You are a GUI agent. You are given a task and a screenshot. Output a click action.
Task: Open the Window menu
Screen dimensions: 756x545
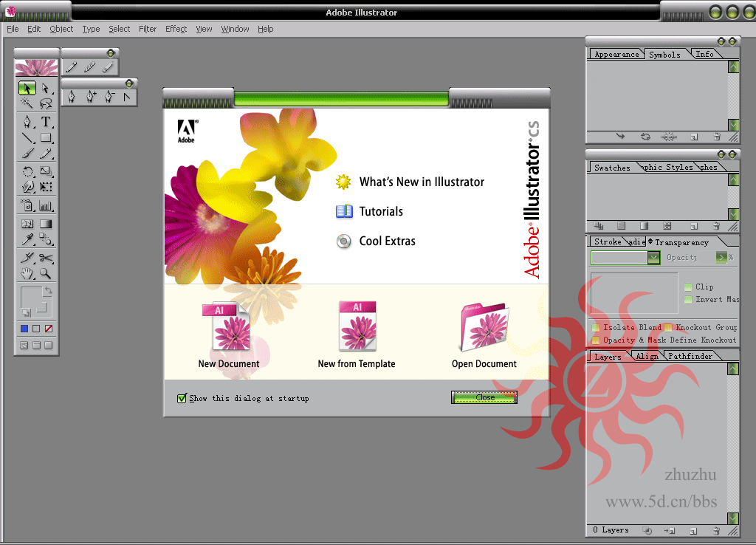pos(235,29)
